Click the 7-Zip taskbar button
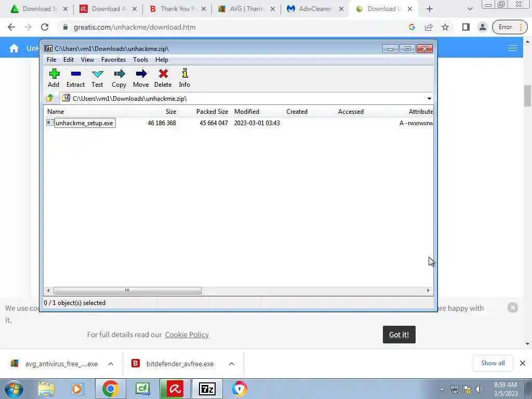 [x=207, y=389]
